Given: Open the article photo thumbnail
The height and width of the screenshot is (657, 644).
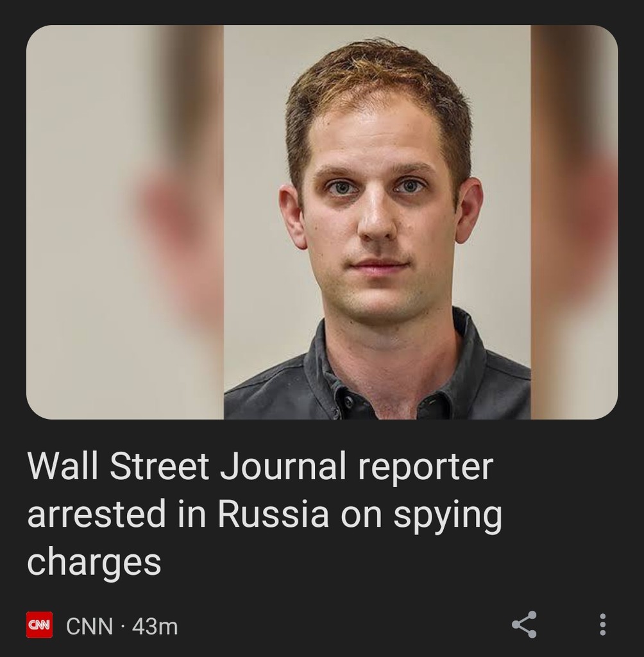Looking at the screenshot, I should tap(322, 222).
